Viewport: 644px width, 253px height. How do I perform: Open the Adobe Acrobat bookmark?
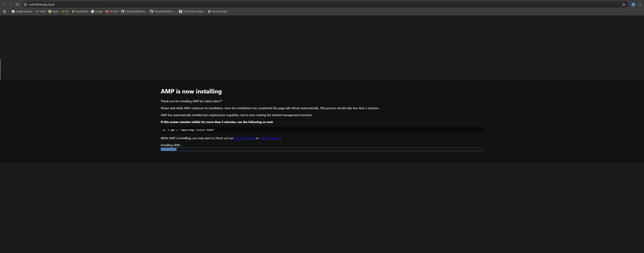(218, 11)
